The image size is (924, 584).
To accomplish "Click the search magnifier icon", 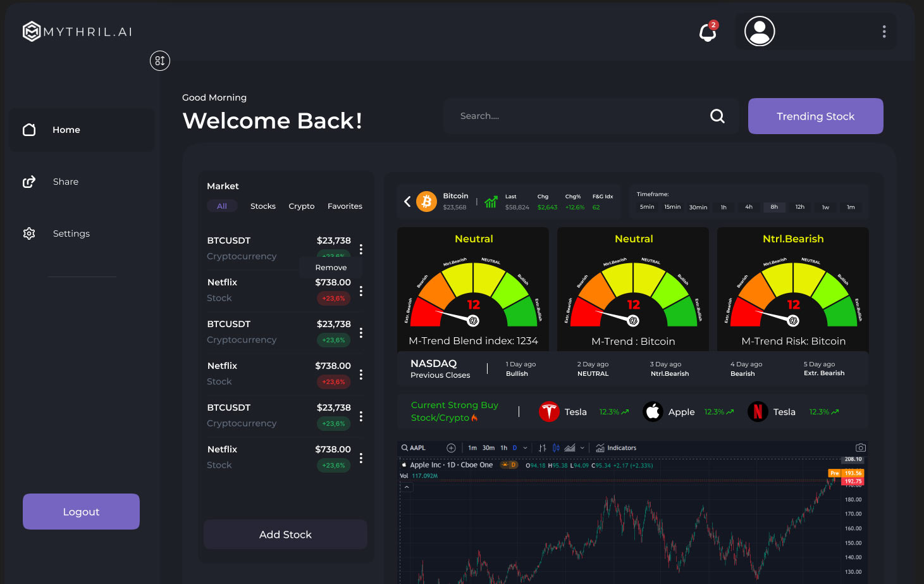I will 717,116.
